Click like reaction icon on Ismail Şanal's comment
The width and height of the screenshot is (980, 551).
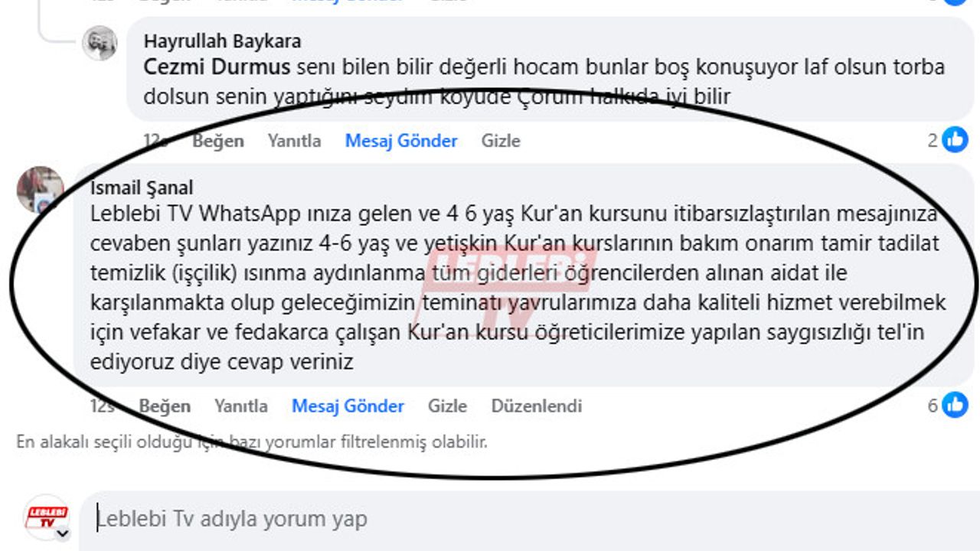click(x=955, y=405)
